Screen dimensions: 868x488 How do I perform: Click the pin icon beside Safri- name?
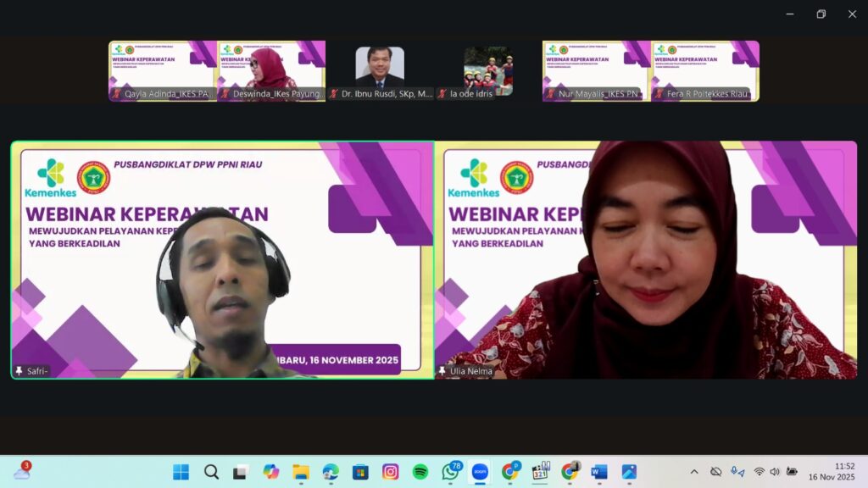tap(19, 371)
